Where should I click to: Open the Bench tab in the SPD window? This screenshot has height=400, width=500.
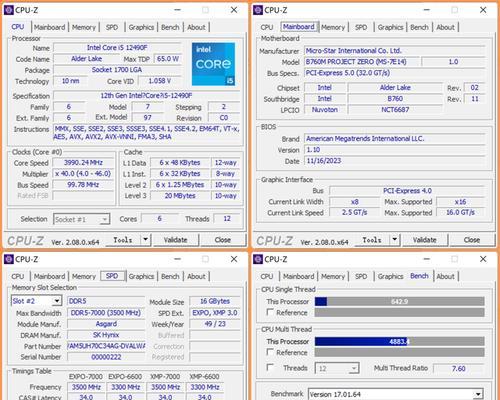[170, 276]
